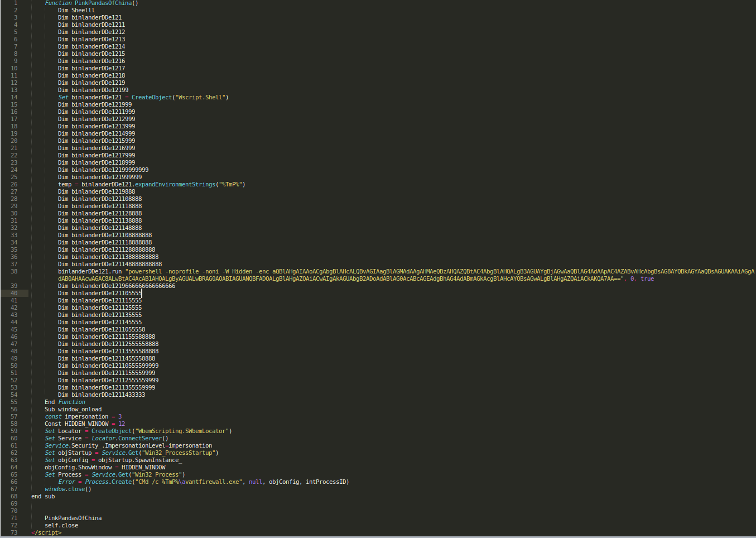Click Locator.ConnectServer() call

tap(130, 438)
